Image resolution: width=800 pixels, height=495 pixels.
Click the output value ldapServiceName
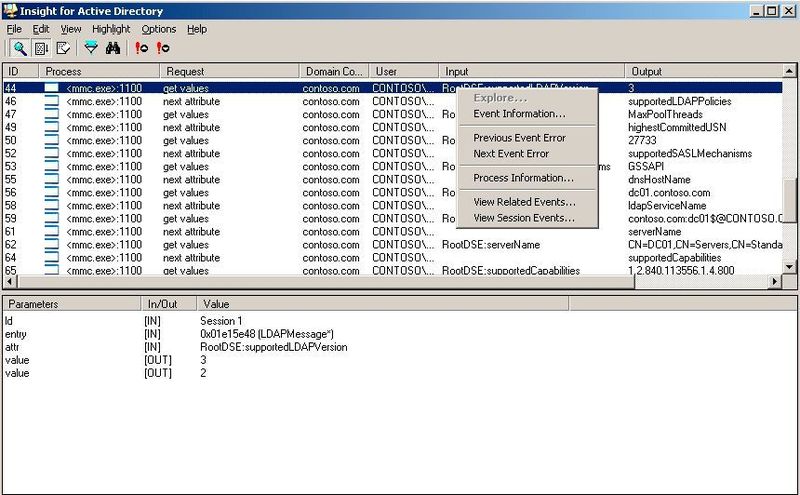coord(667,206)
